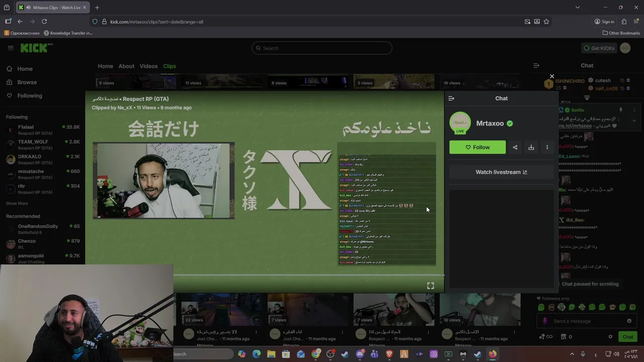The height and width of the screenshot is (362, 644).
Task: Open Browse in the left sidebar
Action: [x=27, y=82]
